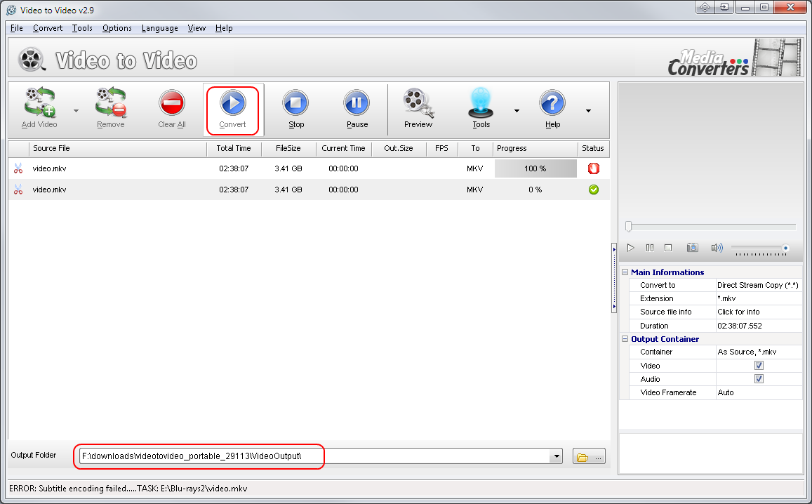Click the error message in status bar
The width and height of the screenshot is (812, 504).
click(128, 489)
